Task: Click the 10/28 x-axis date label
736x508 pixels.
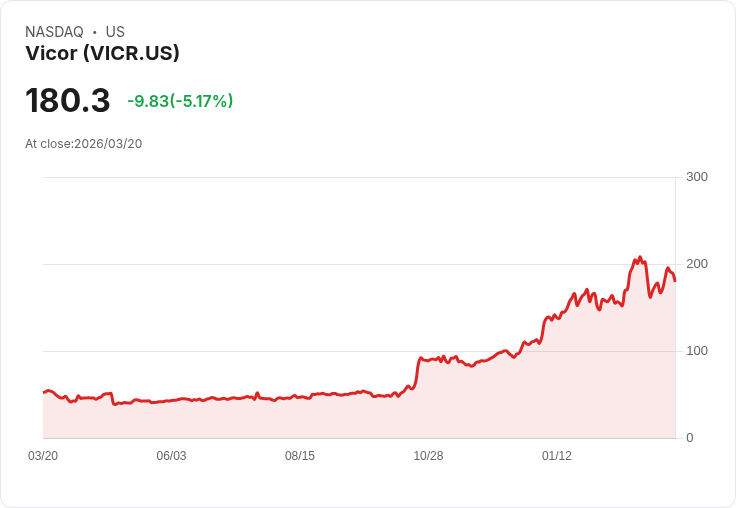Action: click(x=428, y=456)
